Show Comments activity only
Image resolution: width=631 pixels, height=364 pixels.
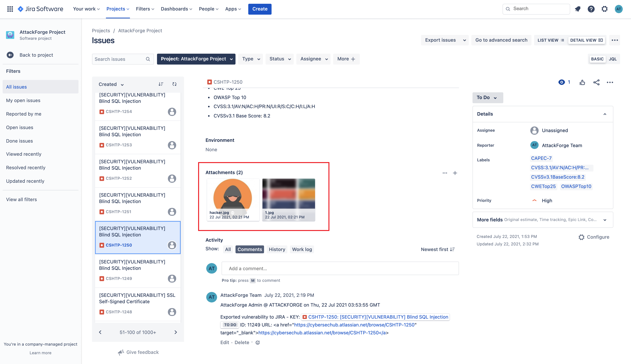[250, 249]
